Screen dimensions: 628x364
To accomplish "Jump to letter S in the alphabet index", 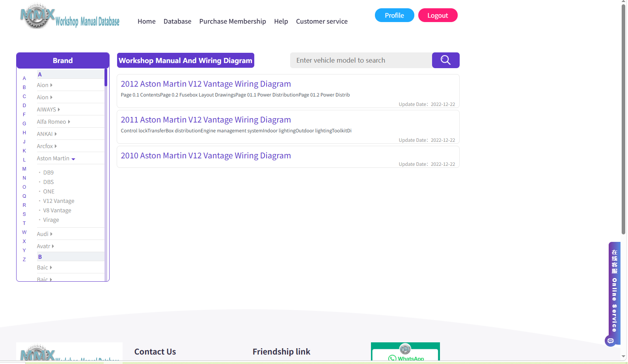I will click(24, 214).
